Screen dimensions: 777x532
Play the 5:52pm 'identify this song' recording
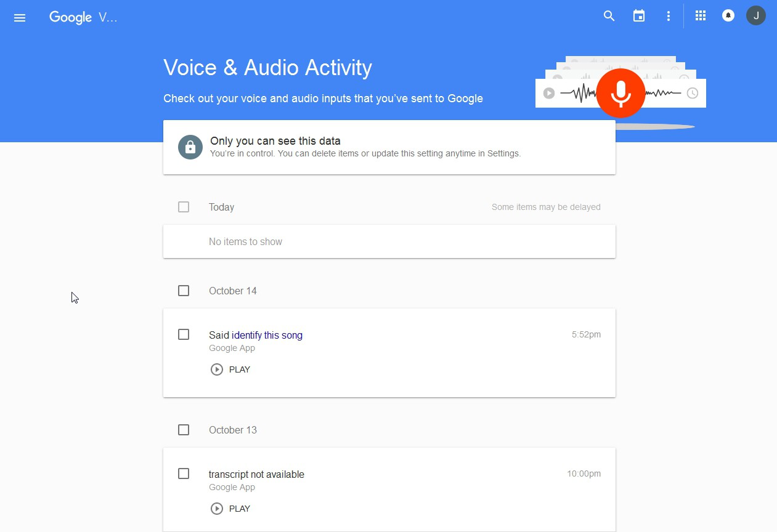(230, 369)
